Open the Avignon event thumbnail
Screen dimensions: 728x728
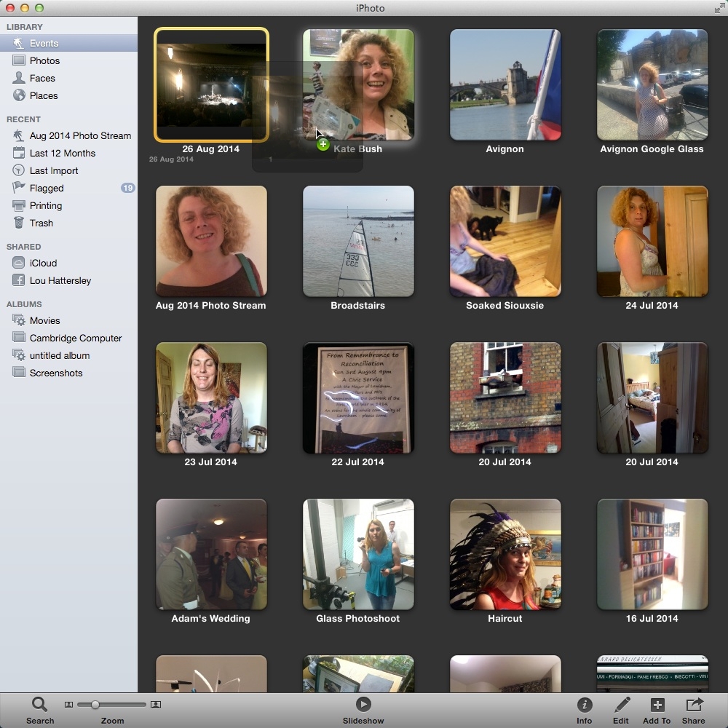click(x=505, y=84)
